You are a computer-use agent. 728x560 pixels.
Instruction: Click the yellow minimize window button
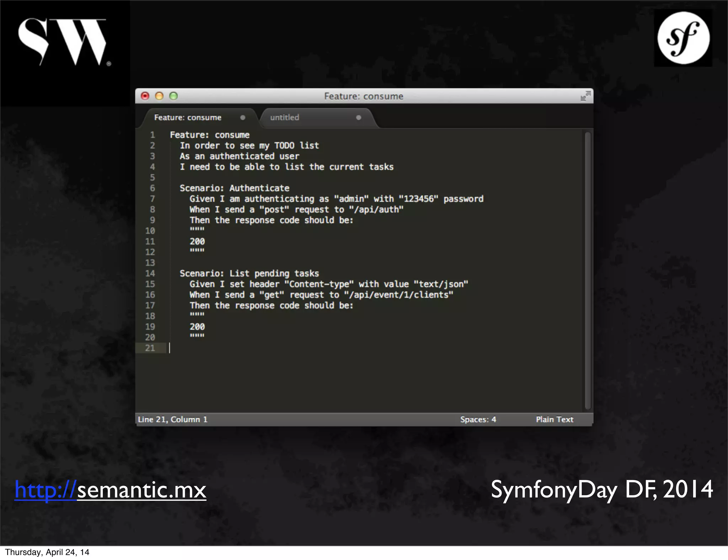coord(159,96)
